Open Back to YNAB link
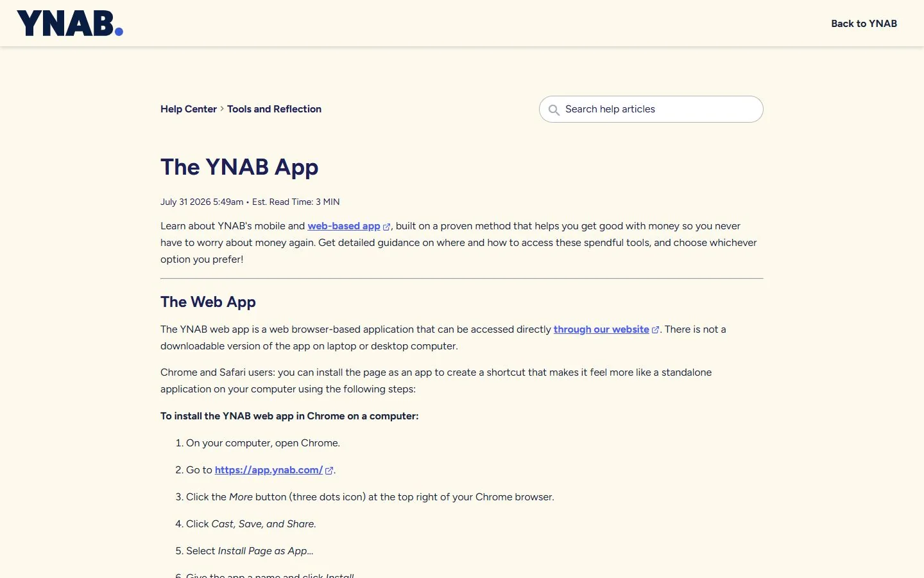Image resolution: width=924 pixels, height=578 pixels. [864, 24]
